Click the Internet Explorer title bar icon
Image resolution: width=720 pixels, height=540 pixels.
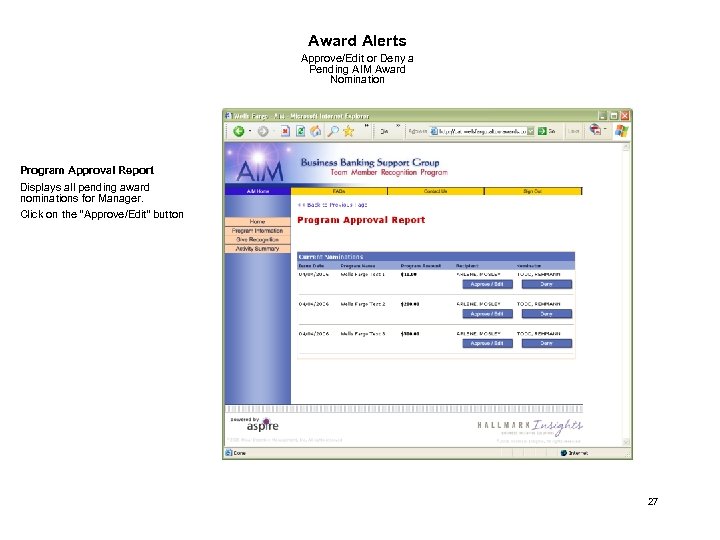pos(228,116)
